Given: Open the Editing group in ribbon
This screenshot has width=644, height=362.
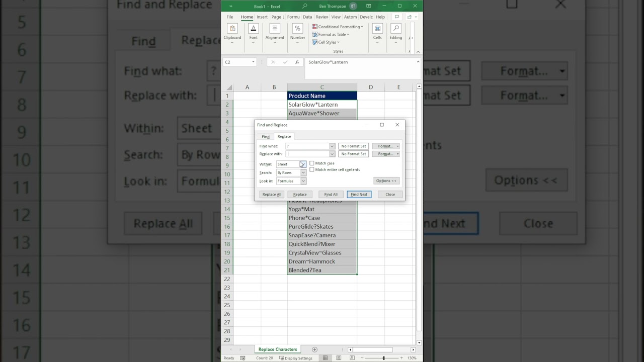Looking at the screenshot, I should tap(396, 34).
